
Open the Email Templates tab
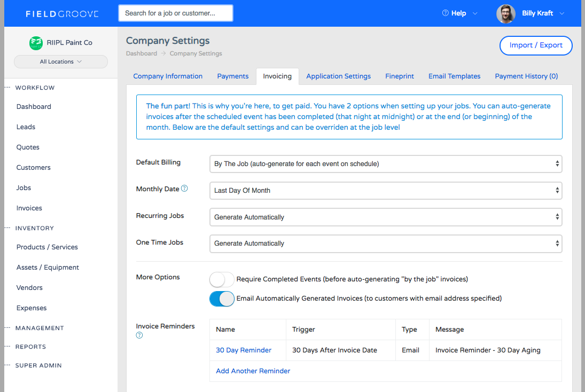pos(455,76)
